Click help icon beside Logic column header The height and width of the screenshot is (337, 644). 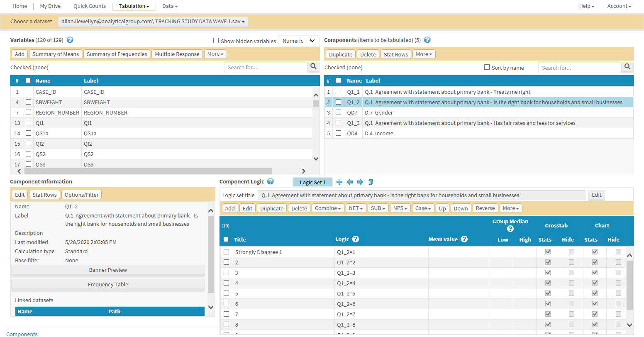[356, 239]
